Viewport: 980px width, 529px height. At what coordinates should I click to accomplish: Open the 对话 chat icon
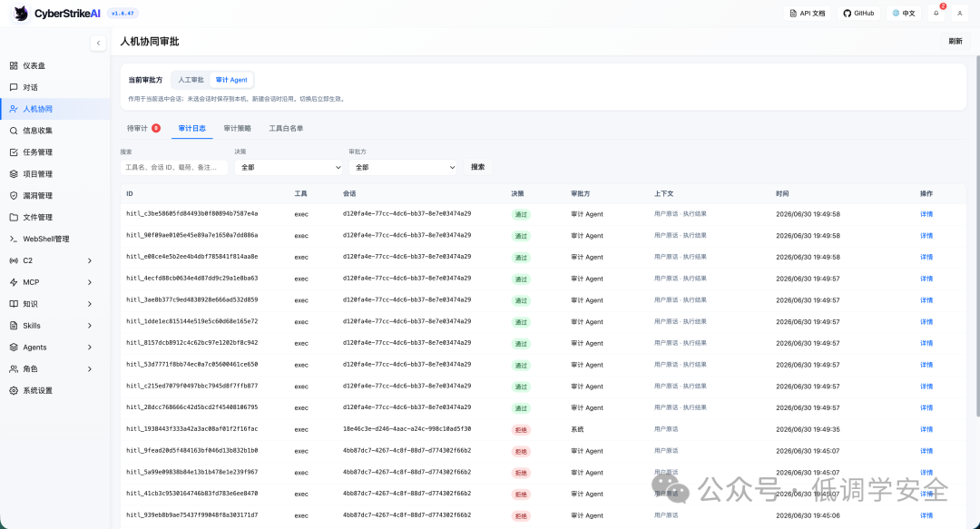click(x=14, y=87)
